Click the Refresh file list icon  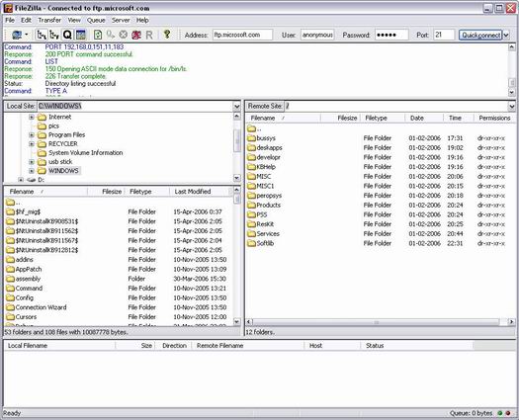coord(98,35)
